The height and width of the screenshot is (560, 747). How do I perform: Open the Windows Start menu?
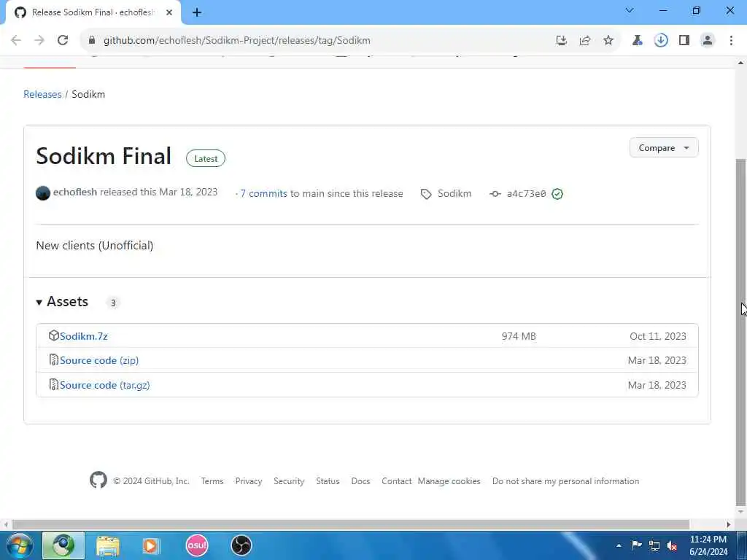coord(20,545)
